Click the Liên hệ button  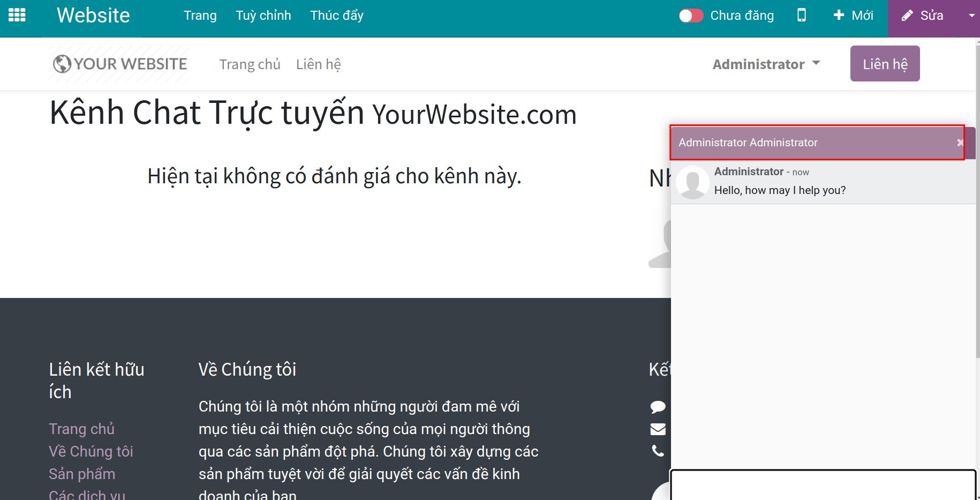click(885, 63)
